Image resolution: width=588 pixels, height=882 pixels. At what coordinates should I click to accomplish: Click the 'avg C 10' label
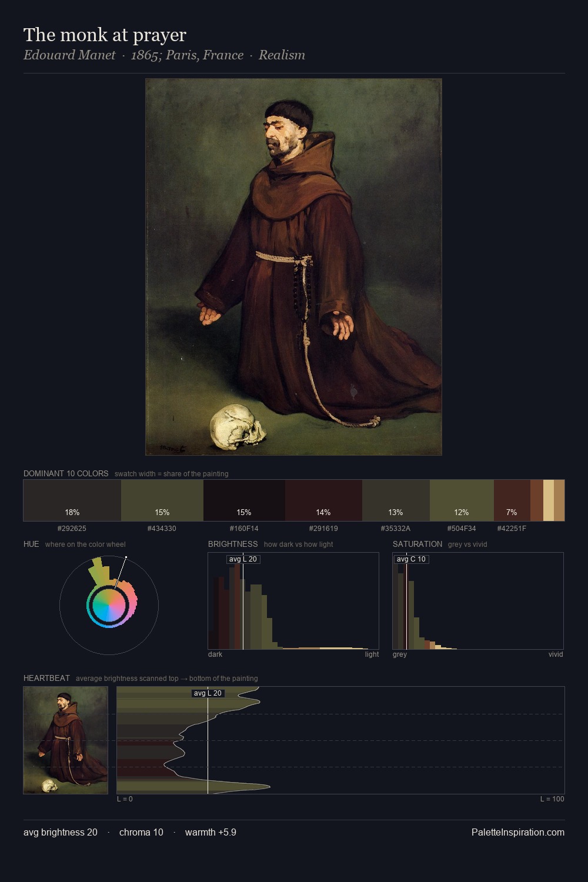[x=411, y=559]
